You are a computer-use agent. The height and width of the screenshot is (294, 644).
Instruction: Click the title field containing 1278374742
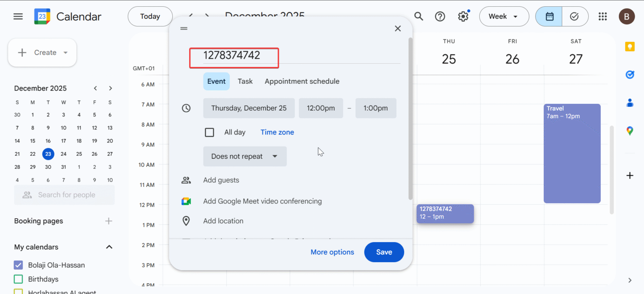(x=301, y=56)
